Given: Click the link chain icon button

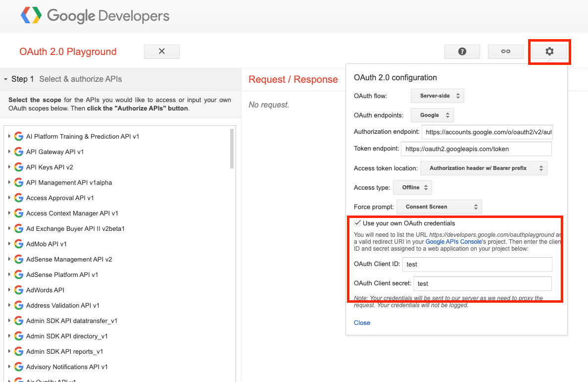Looking at the screenshot, I should click(505, 52).
